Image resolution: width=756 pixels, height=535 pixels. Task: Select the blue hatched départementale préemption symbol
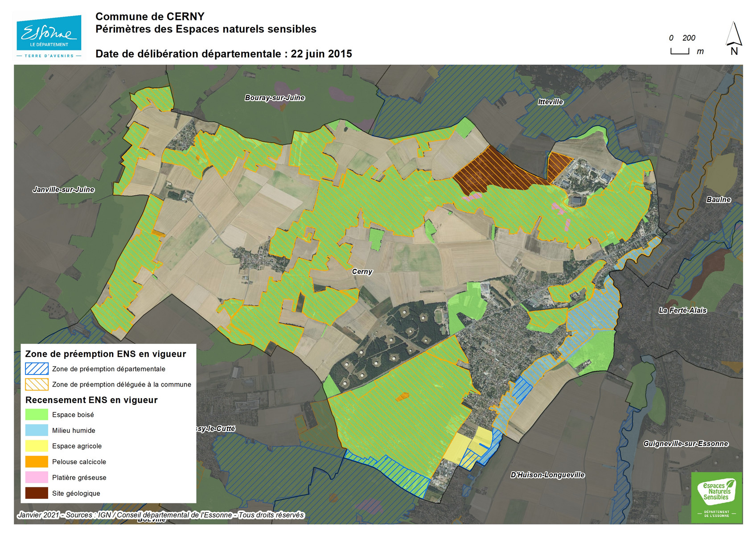click(37, 369)
